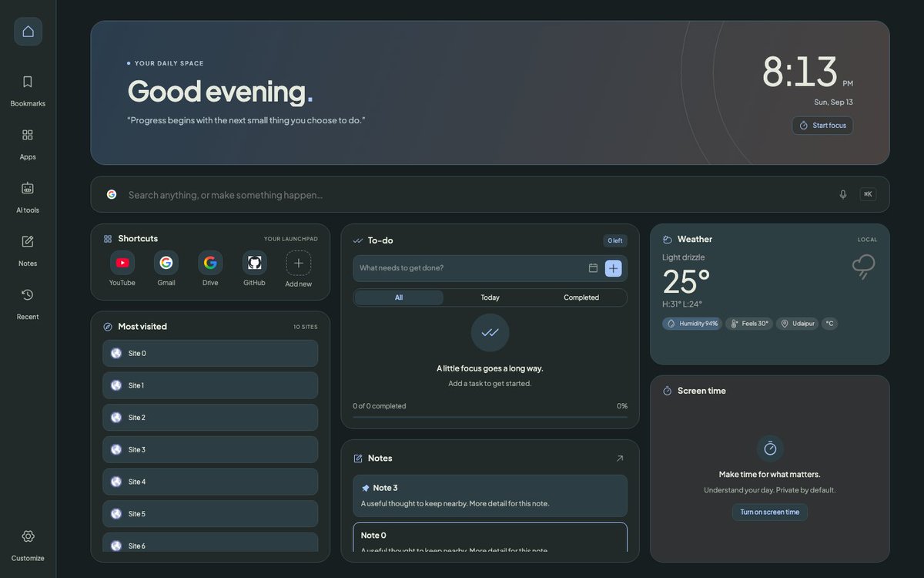Screen dimensions: 924x578
Task: Open Customize settings gear
Action: click(x=28, y=544)
